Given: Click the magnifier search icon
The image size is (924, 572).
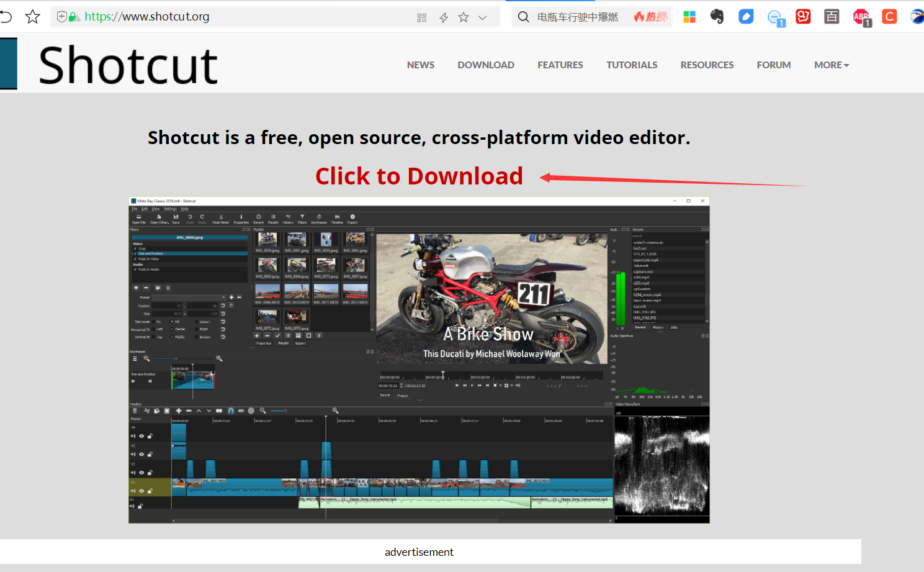Looking at the screenshot, I should point(524,17).
